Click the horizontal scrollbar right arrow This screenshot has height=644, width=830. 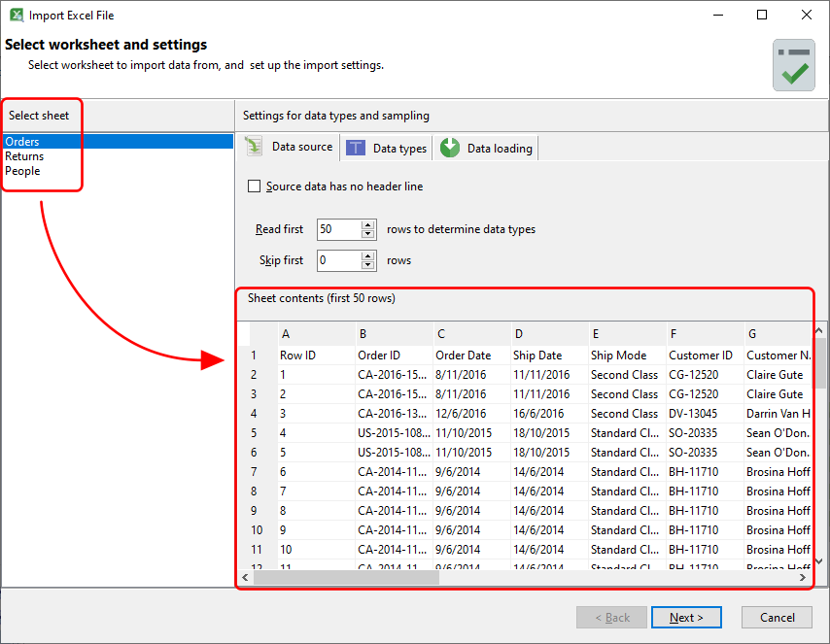(804, 577)
